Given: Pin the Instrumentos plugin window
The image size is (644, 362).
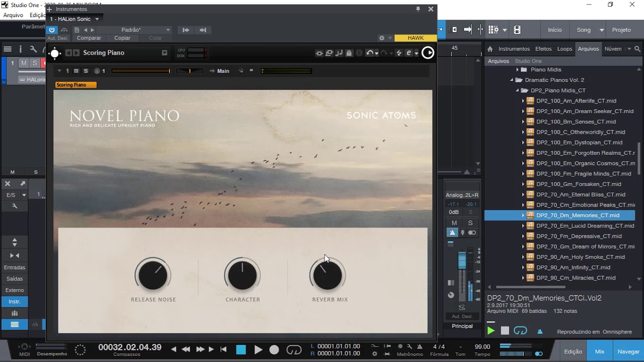Looking at the screenshot, I should click(x=418, y=9).
